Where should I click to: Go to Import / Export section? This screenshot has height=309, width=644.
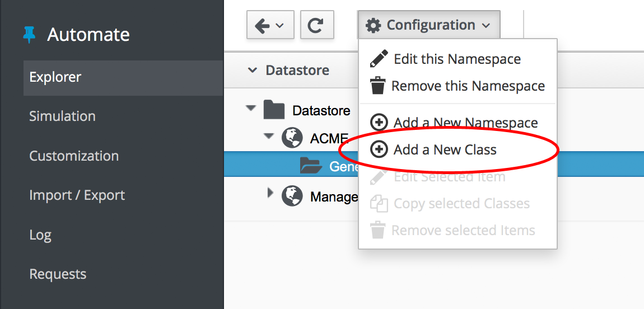(77, 195)
